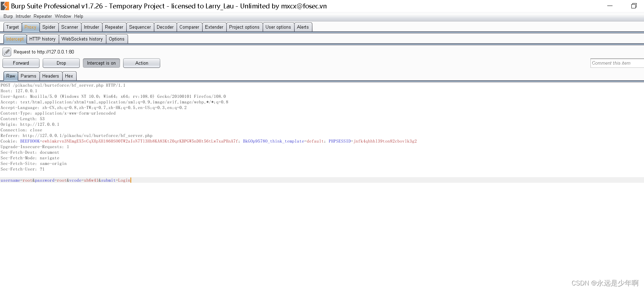Viewport: 644px width, 290px height.
Task: Switch to the Comparer tab
Action: click(189, 27)
